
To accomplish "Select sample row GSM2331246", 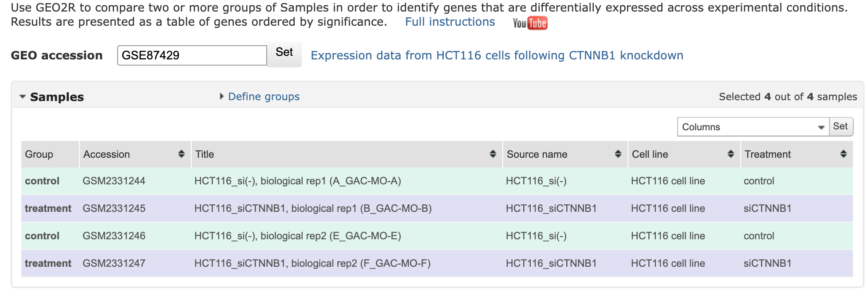I will pos(114,236).
